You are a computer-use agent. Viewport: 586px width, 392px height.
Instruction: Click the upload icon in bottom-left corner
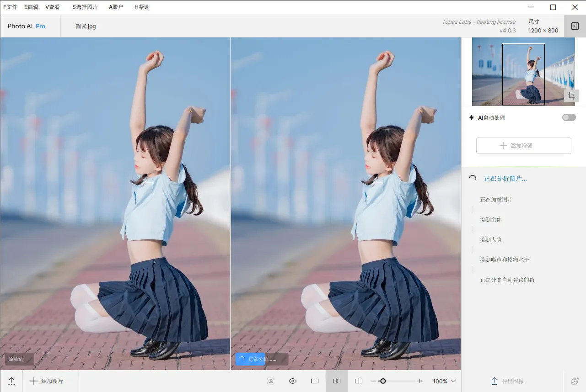(x=11, y=381)
